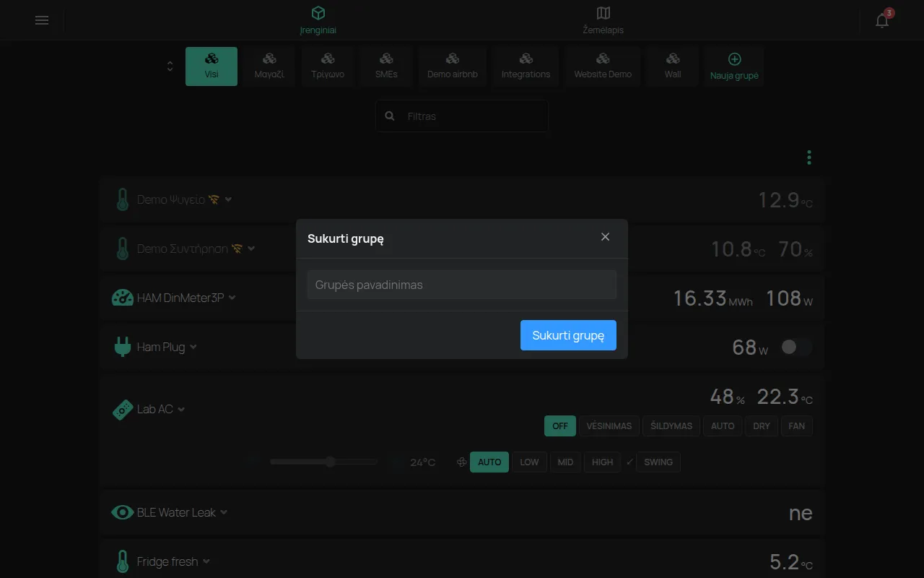Enable the SWING option
The image size is (924, 578).
(x=658, y=462)
